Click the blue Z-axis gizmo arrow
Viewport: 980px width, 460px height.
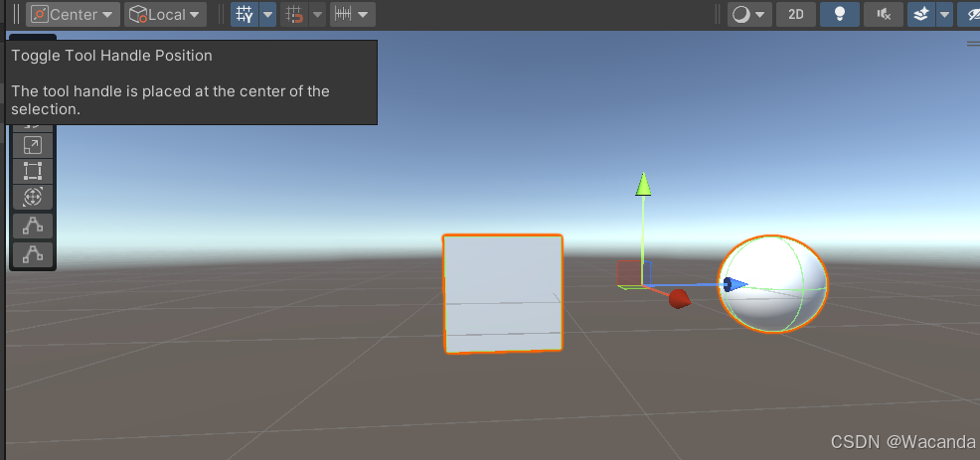pos(735,285)
